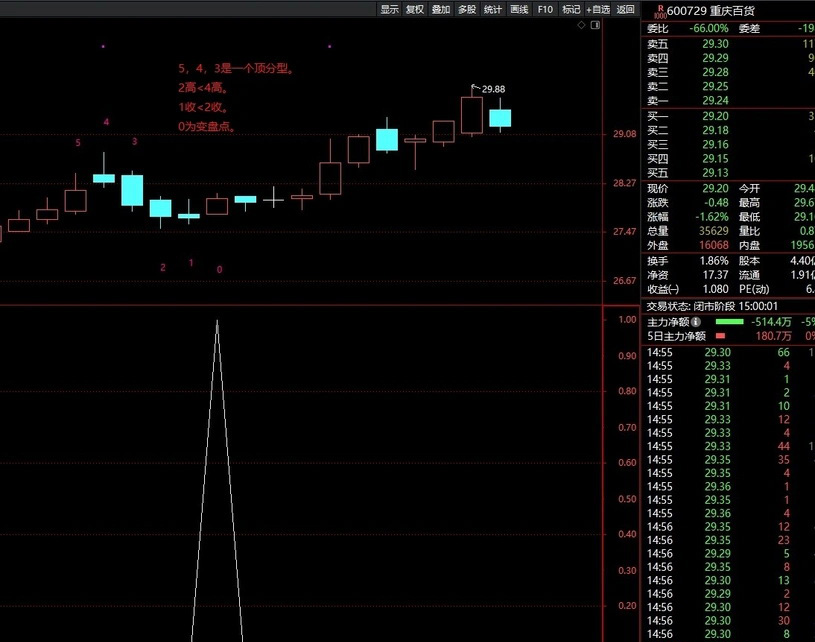Click the red 5日主力净额 bar indicator
The image size is (815, 642).
pyautogui.click(x=720, y=336)
